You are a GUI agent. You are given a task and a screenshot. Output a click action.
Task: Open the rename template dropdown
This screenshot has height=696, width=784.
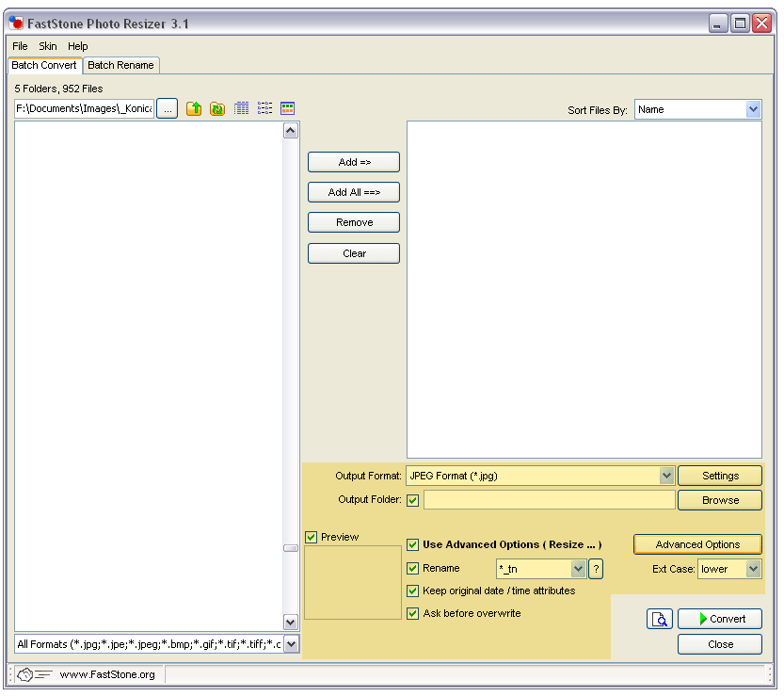tap(578, 569)
